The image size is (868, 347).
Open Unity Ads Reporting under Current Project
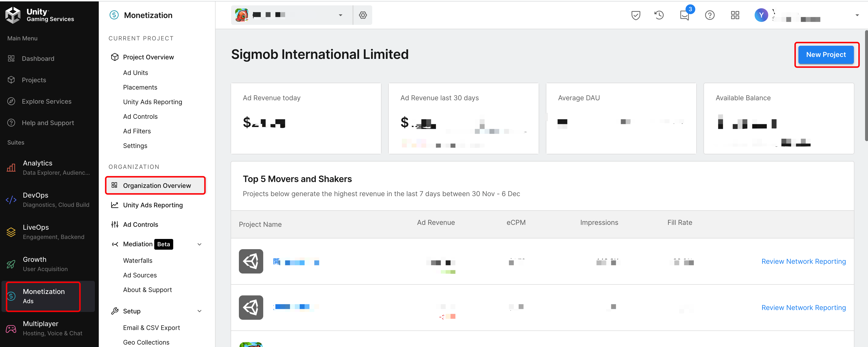coord(152,102)
